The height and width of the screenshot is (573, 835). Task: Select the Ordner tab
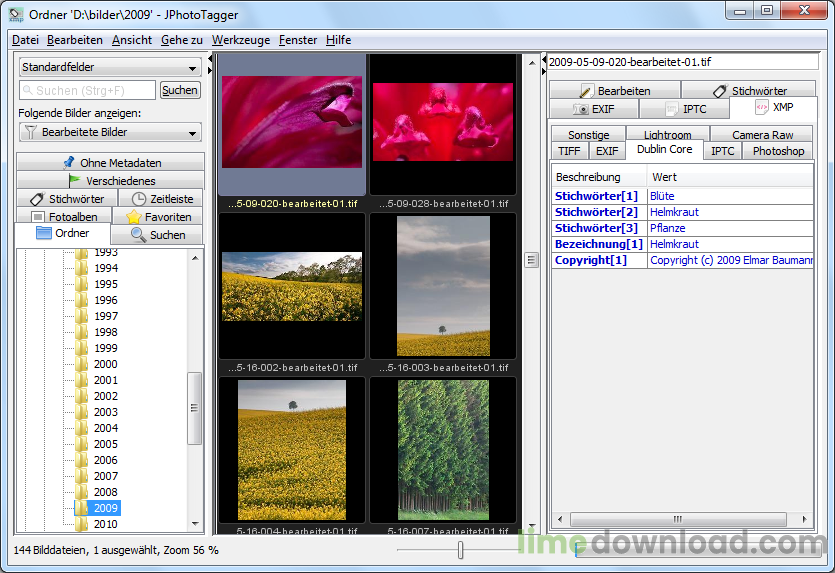(x=62, y=233)
